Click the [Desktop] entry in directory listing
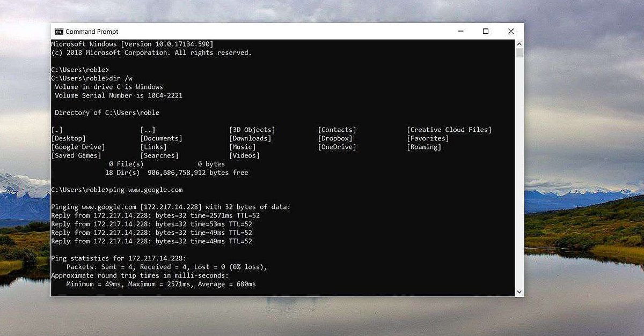The image size is (644, 336). (x=68, y=138)
